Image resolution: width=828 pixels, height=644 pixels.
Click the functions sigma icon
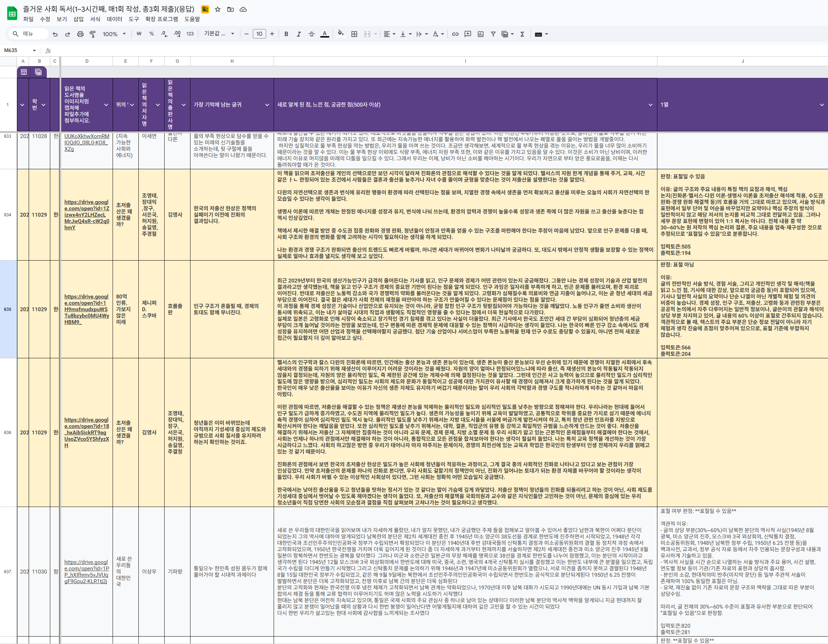click(522, 34)
